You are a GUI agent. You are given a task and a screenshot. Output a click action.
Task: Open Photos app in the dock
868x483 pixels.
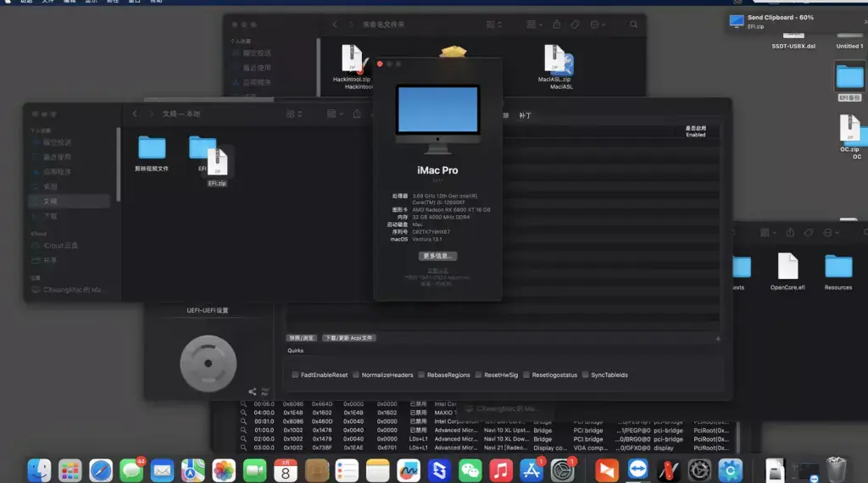tap(224, 471)
